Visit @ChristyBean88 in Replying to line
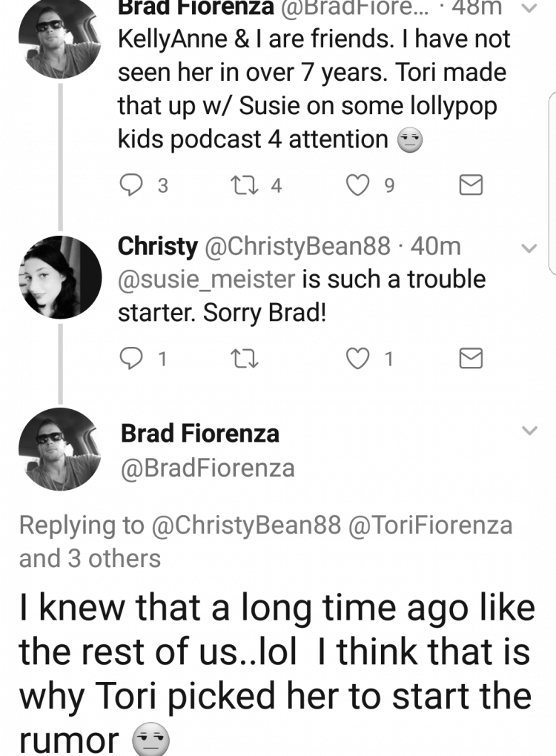This screenshot has height=756, width=556. point(246,525)
